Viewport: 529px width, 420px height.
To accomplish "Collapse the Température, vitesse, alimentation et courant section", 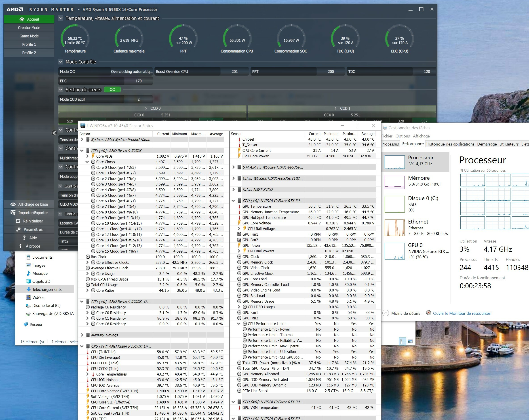I will (x=61, y=18).
